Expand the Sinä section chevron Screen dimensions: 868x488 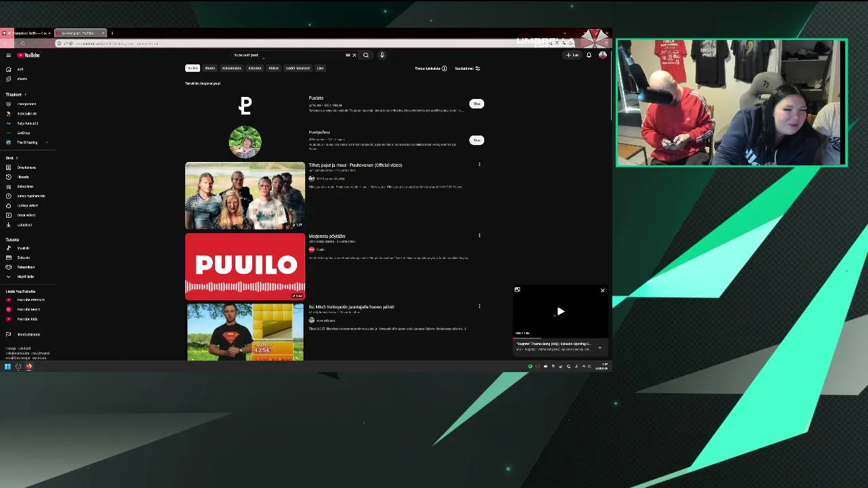tap(17, 158)
